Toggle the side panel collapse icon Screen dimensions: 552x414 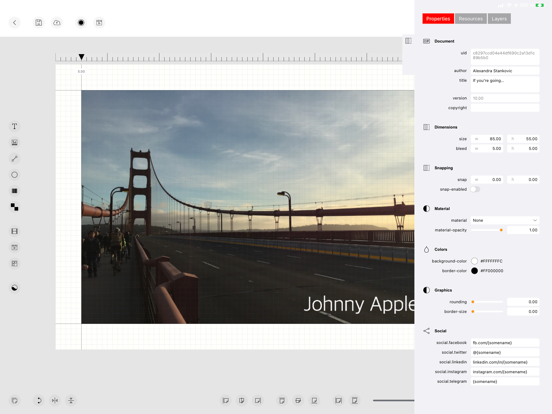pos(408,41)
